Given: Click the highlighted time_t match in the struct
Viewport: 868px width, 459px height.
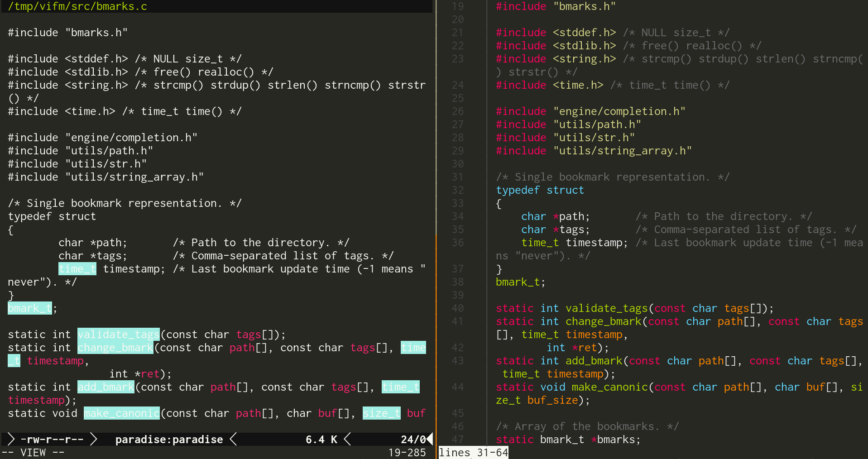Looking at the screenshot, I should point(77,268).
